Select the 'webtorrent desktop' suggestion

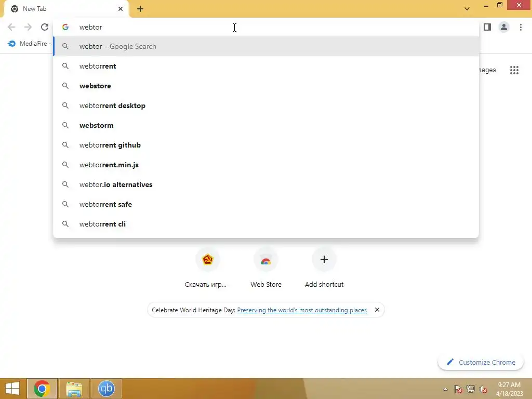pos(266,105)
